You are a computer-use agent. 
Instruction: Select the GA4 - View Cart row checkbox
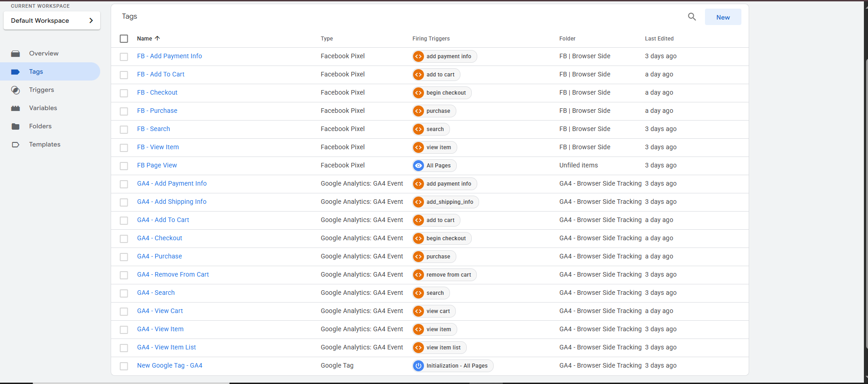124,312
